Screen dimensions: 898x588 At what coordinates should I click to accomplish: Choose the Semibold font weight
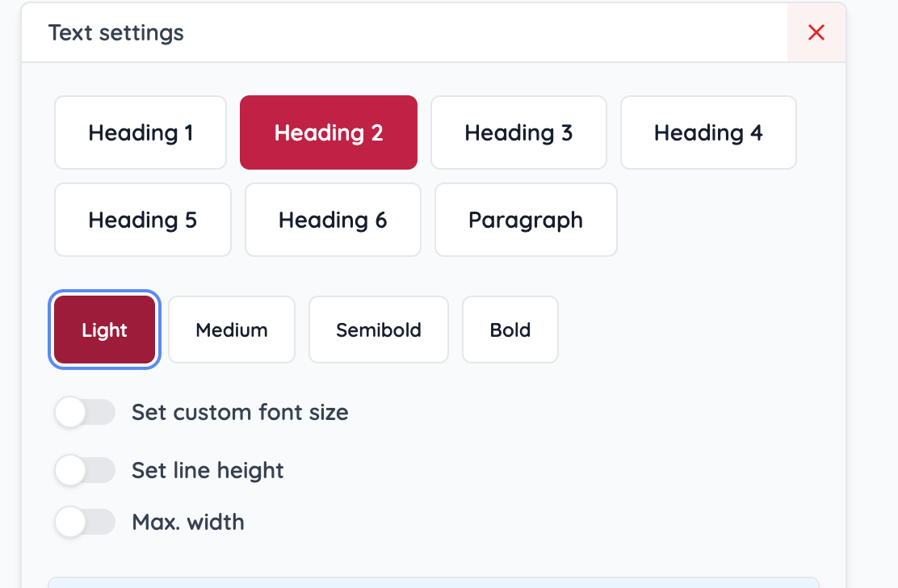pyautogui.click(x=378, y=330)
